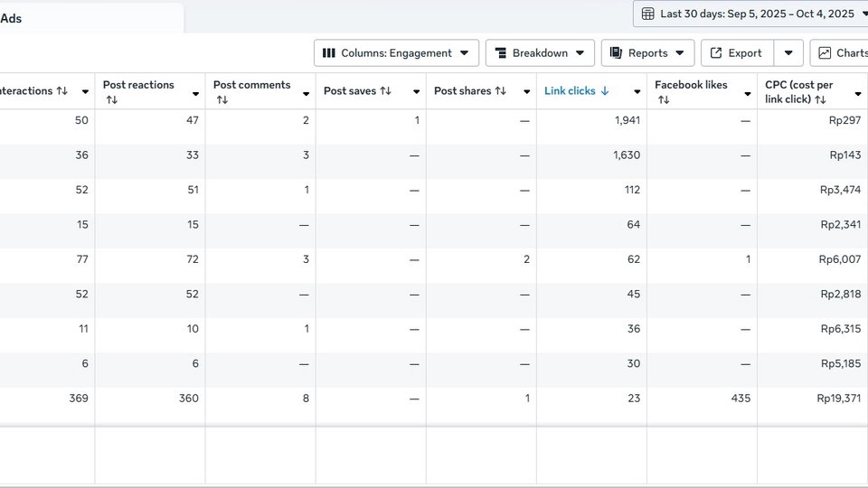The image size is (868, 488).
Task: Sort by Post shares arrows icon
Action: (x=501, y=91)
